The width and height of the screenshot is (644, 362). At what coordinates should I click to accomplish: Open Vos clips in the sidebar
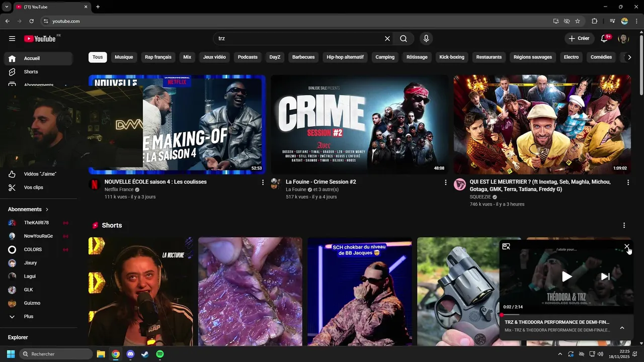[38, 188]
